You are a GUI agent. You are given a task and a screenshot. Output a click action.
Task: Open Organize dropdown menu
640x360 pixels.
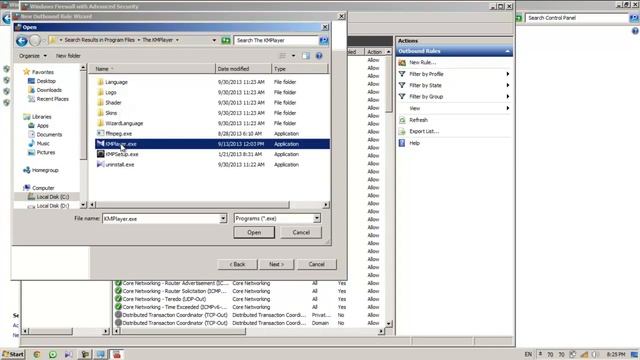click(33, 56)
